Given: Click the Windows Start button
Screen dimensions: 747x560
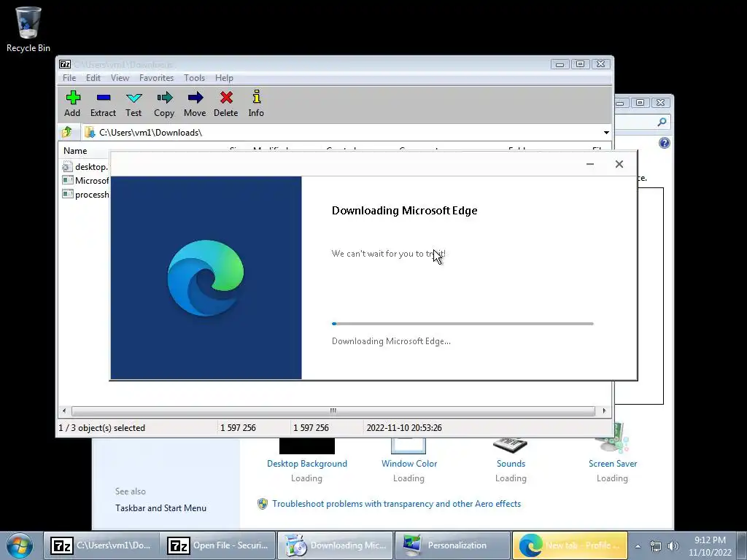Looking at the screenshot, I should coord(20,545).
